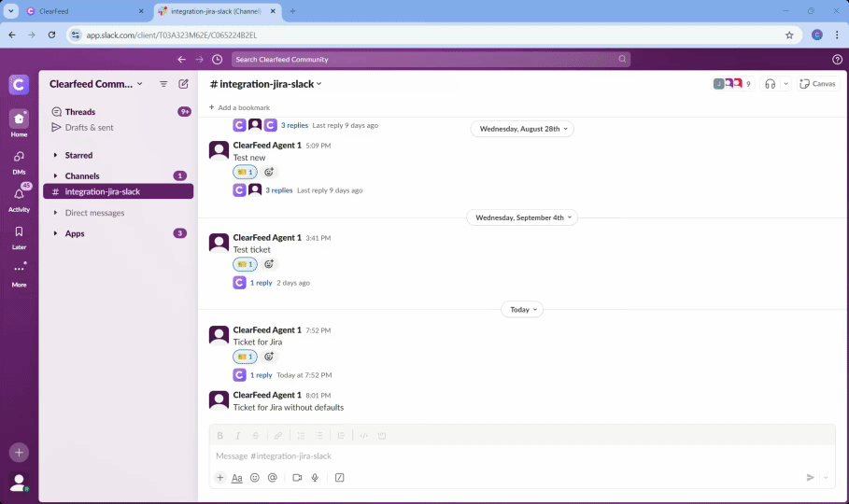Image resolution: width=849 pixels, height=504 pixels.
Task: Click the mention @ icon in composer
Action: pos(273,478)
